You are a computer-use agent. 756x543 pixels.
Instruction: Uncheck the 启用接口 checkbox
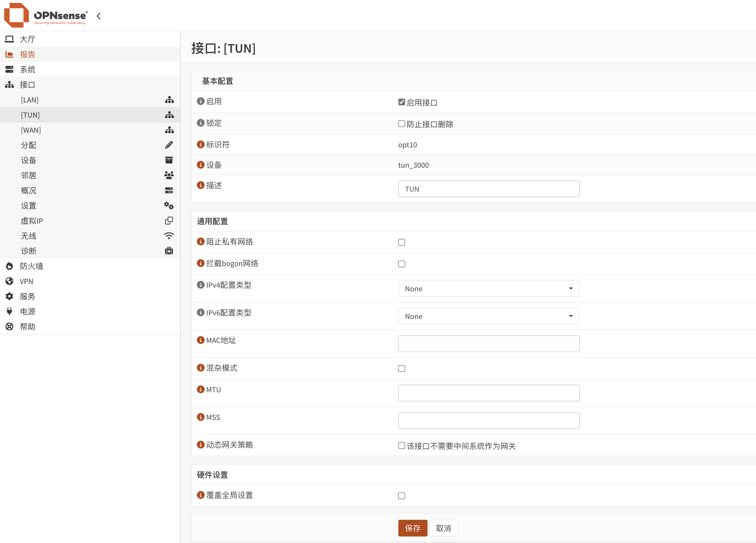[401, 102]
